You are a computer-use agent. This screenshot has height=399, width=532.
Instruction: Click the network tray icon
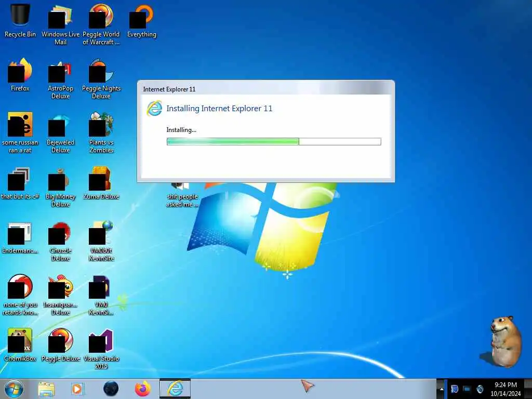coord(467,389)
